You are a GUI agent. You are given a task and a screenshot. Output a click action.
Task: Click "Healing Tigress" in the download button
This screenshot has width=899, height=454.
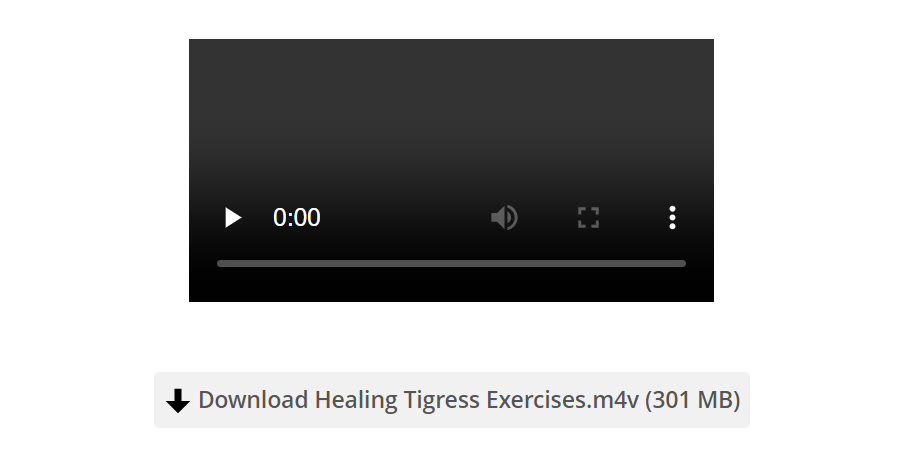click(397, 400)
